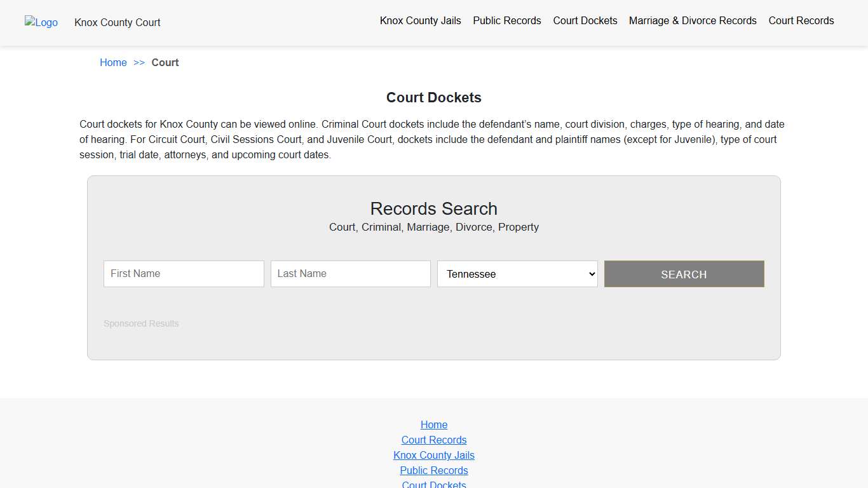Click the Knox County Court site title
Image resolution: width=868 pixels, height=488 pixels.
click(117, 23)
